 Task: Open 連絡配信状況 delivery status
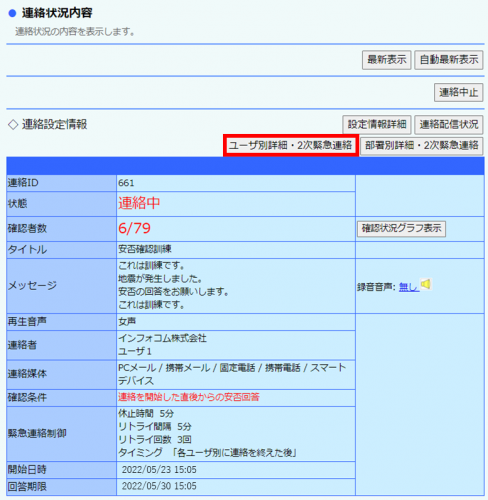[449, 125]
